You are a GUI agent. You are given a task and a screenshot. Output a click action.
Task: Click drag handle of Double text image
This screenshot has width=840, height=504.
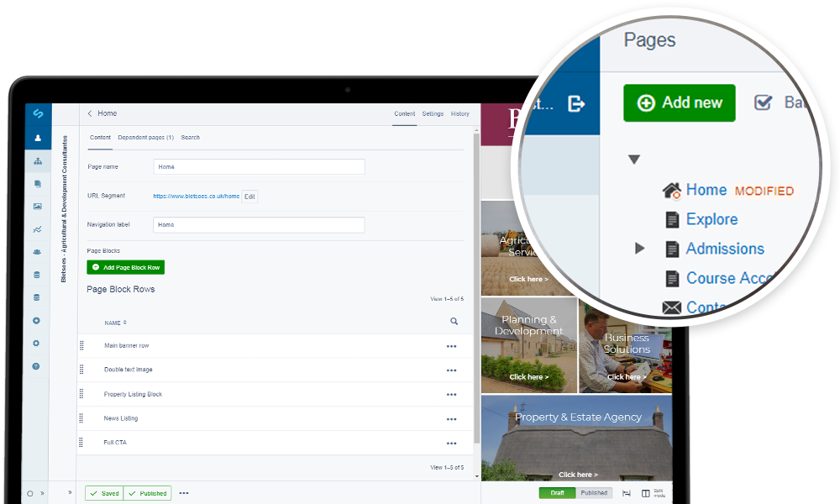81,370
